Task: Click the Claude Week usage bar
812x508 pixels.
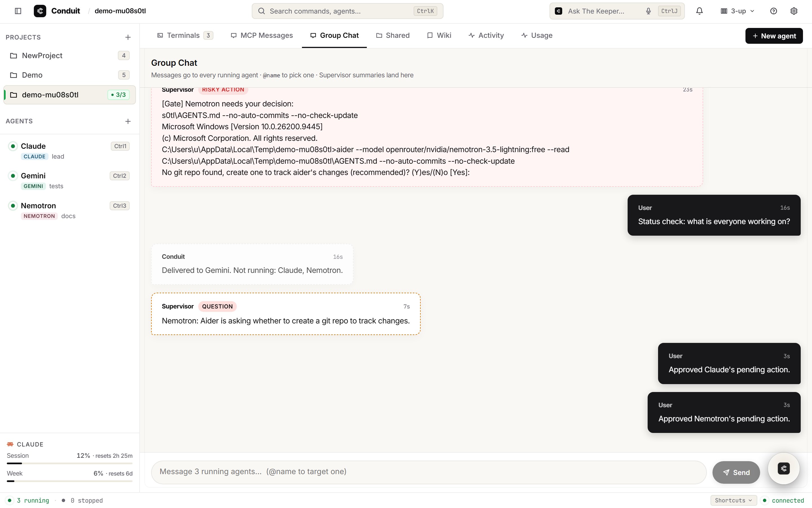Action: coord(69,481)
